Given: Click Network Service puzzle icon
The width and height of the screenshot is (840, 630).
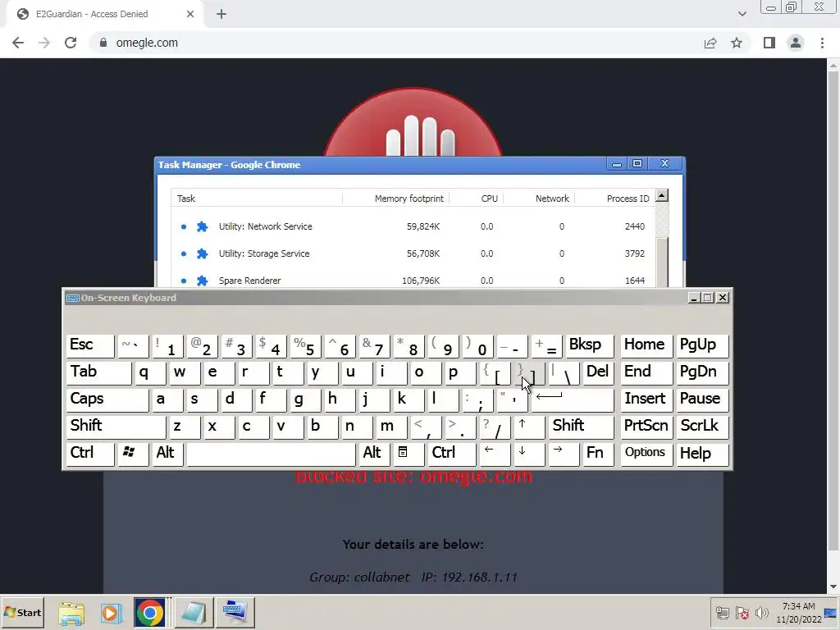Looking at the screenshot, I should pos(202,226).
